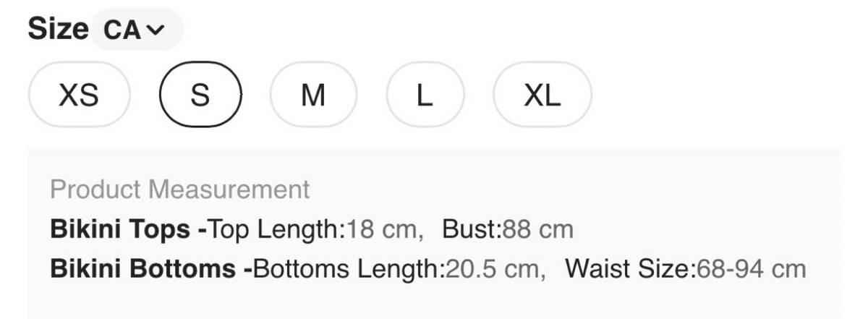Click the Bikini Bottoms label
Image resolution: width=868 pixels, height=319 pixels.
(145, 269)
